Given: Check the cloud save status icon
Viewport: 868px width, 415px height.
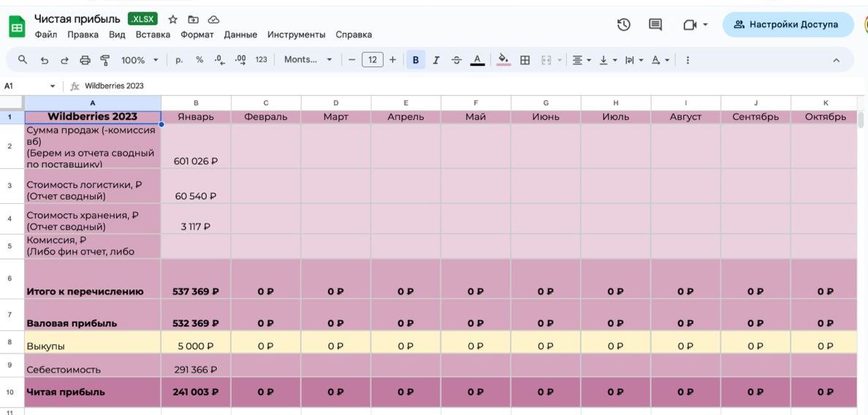Looking at the screenshot, I should [213, 20].
